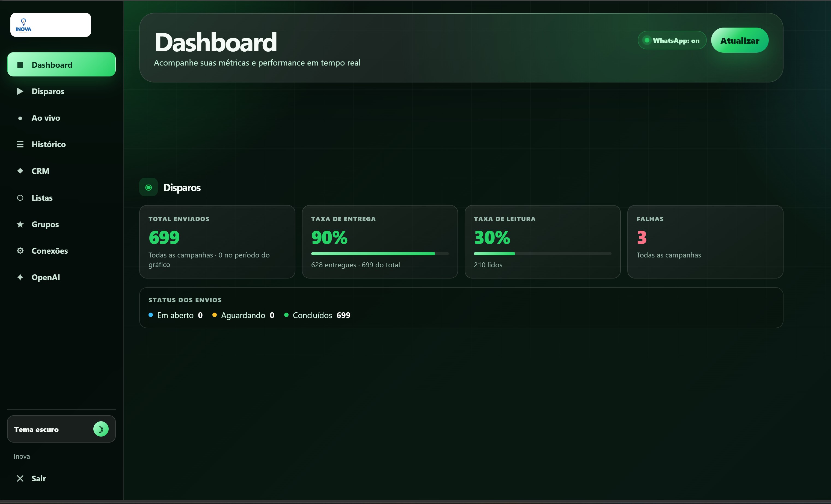Click the lines icon beside Histórico
Image resolution: width=831 pixels, height=504 pixels.
20,144
